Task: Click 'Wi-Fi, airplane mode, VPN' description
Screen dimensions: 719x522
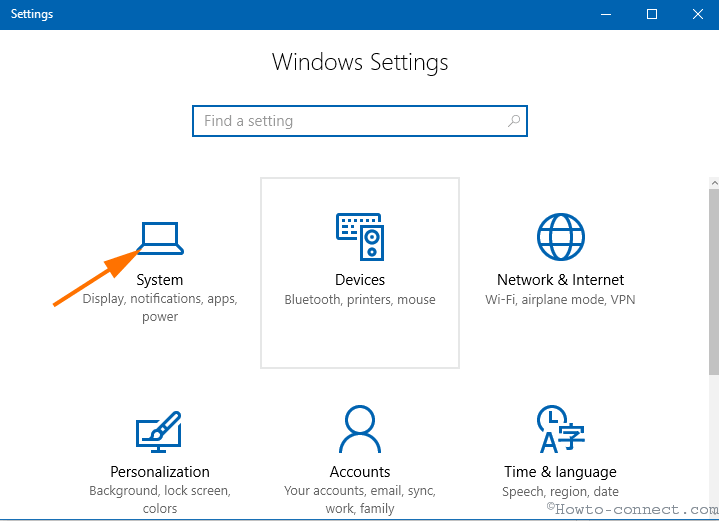Action: pos(560,300)
